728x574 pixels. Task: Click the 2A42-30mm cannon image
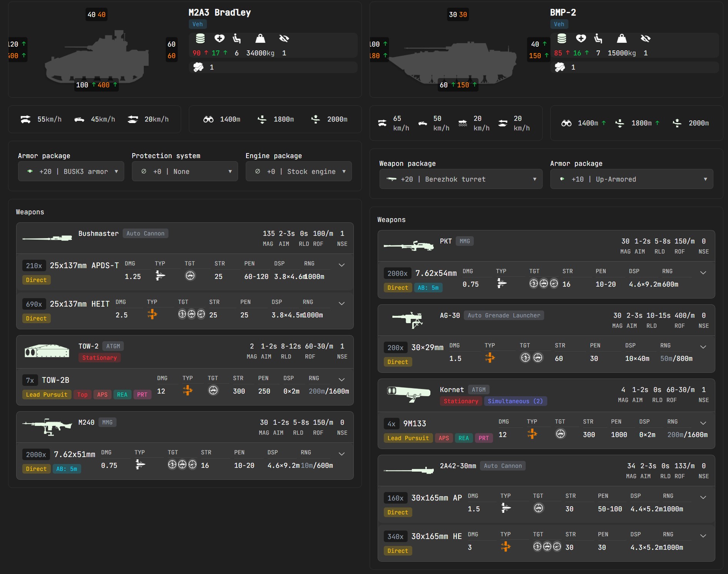tap(409, 470)
